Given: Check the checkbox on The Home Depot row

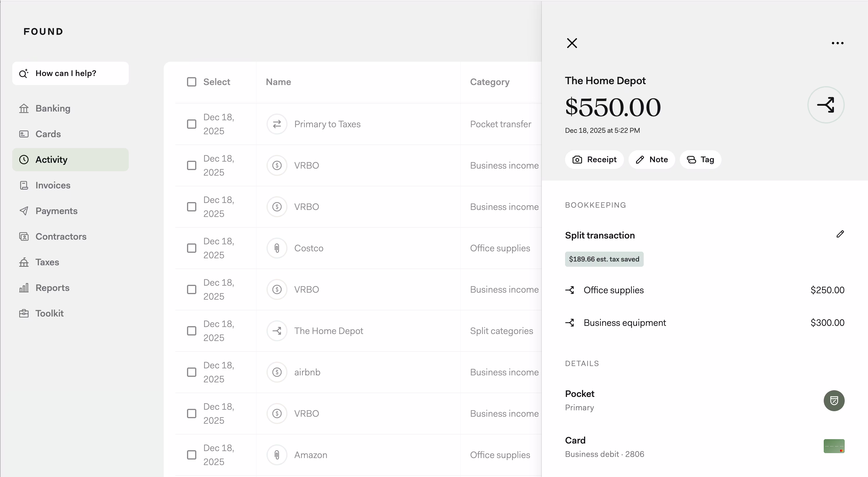Looking at the screenshot, I should pos(191,331).
